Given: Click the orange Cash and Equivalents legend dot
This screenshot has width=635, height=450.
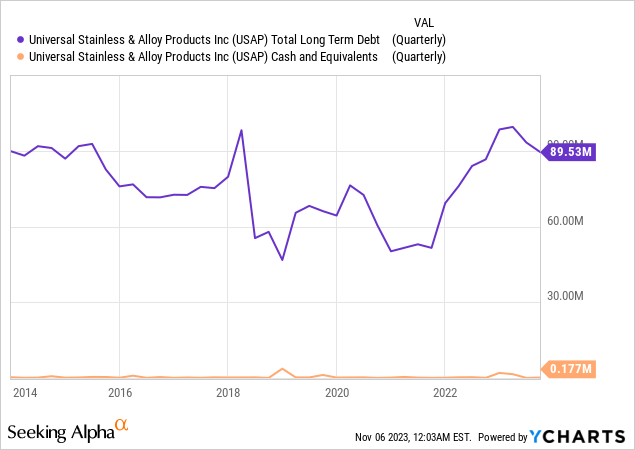Looking at the screenshot, I should pyautogui.click(x=21, y=57).
